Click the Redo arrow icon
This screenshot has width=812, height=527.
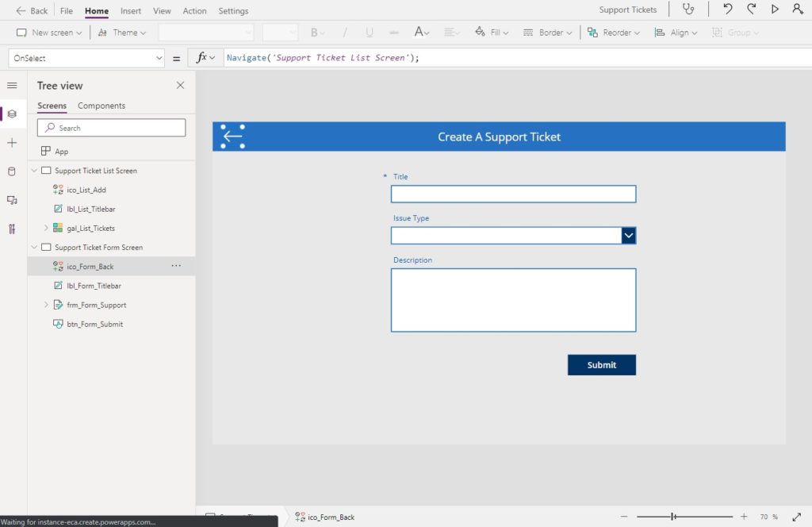(752, 9)
